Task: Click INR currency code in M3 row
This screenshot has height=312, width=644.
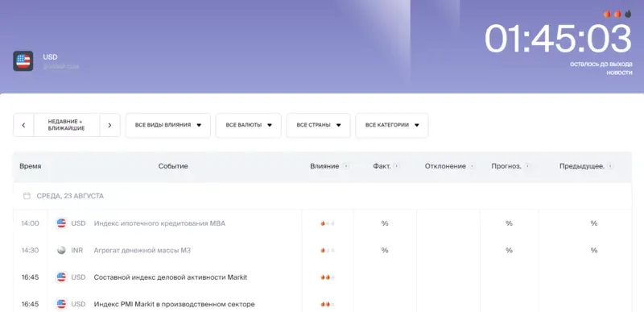Action: click(x=76, y=250)
